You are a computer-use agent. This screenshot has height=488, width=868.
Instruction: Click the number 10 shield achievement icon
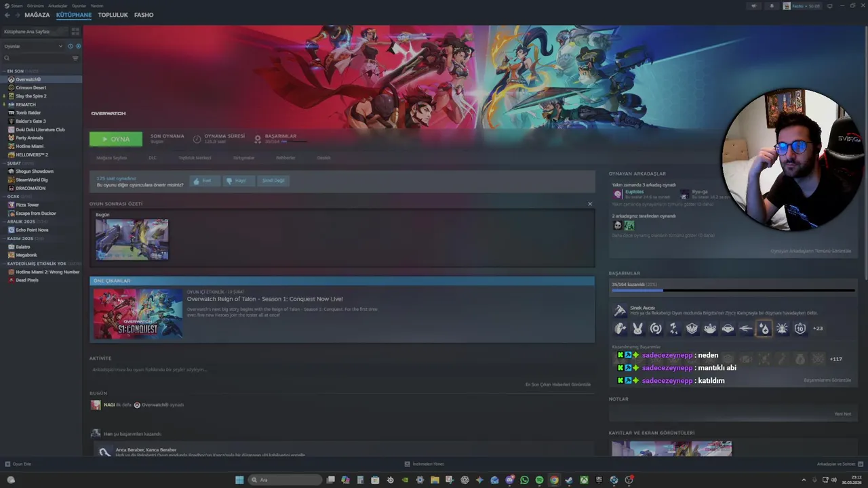(800, 329)
